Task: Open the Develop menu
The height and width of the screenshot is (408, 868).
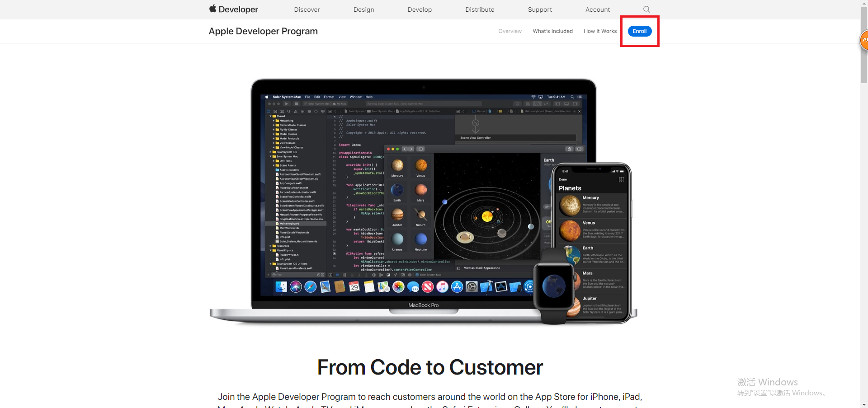Action: [420, 9]
